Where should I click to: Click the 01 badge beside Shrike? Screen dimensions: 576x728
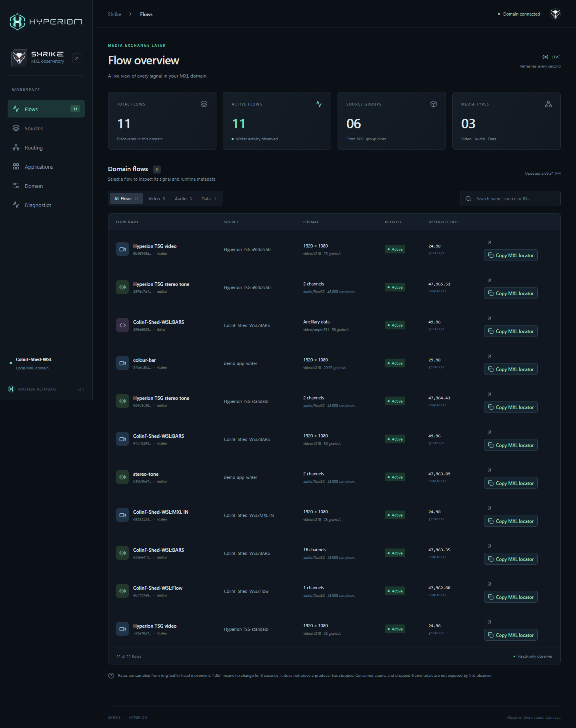click(x=76, y=58)
